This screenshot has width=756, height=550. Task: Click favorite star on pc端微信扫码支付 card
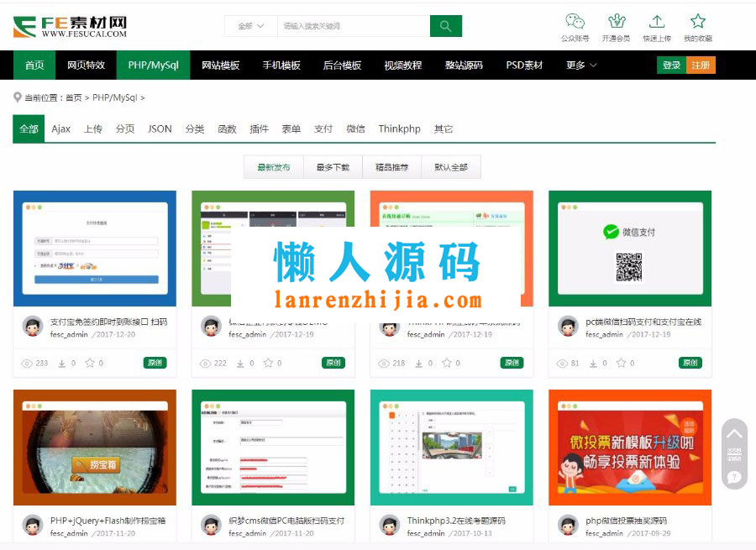click(x=621, y=363)
